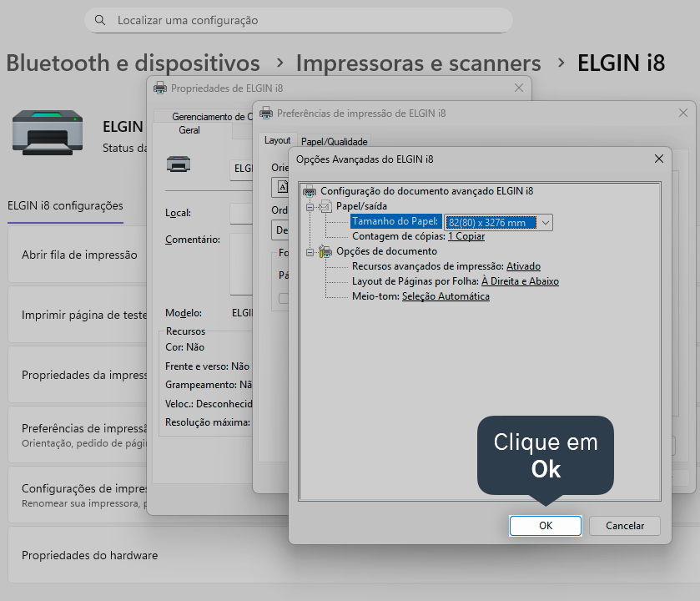The width and height of the screenshot is (700, 601).
Task: Select the Layout de Páginas por Folha row label
Action: pos(415,281)
